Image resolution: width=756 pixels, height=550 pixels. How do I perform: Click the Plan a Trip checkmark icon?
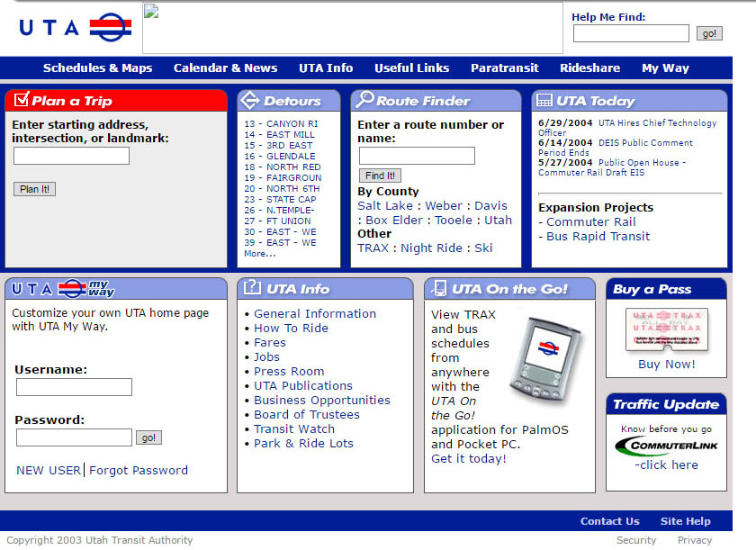(x=22, y=99)
